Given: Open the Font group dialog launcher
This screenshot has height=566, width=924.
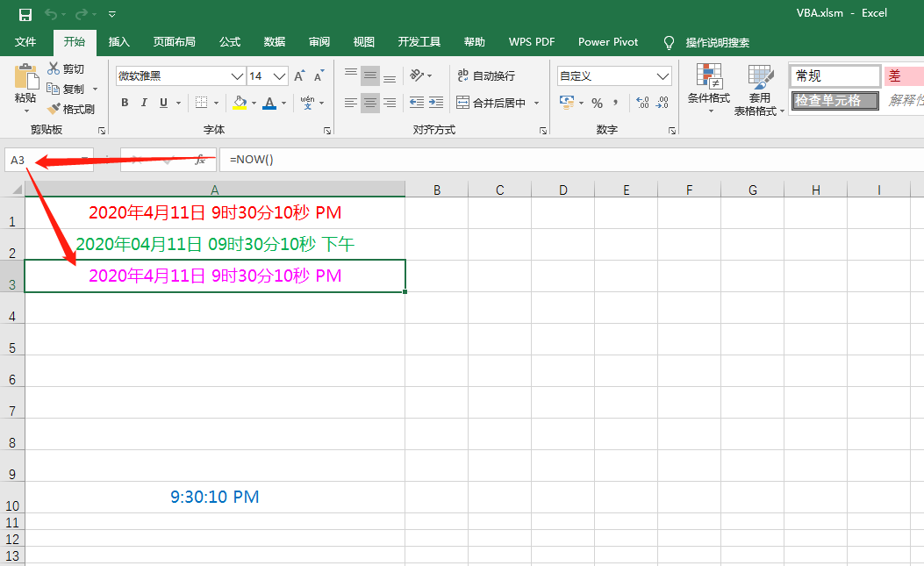Looking at the screenshot, I should click(327, 130).
